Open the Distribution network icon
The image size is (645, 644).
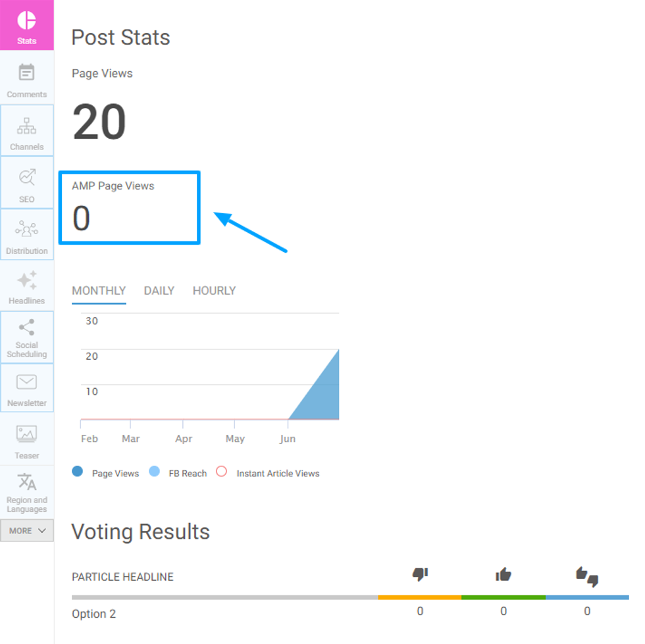(27, 229)
